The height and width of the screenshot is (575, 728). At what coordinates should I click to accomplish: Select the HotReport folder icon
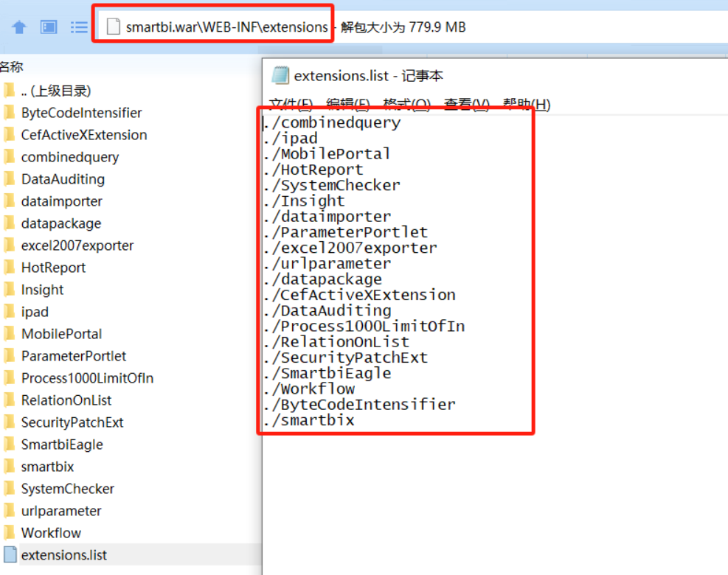8,268
